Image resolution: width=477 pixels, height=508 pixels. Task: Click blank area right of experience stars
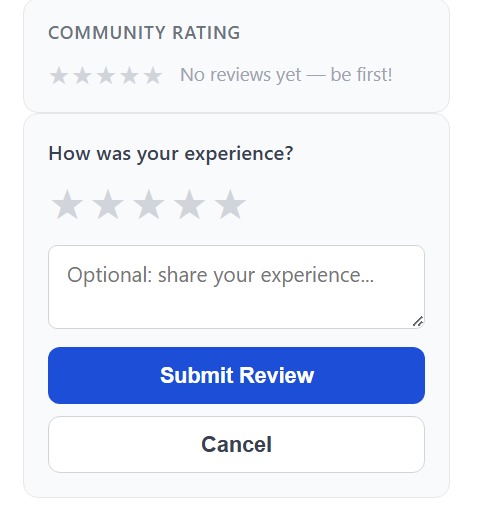point(333,204)
